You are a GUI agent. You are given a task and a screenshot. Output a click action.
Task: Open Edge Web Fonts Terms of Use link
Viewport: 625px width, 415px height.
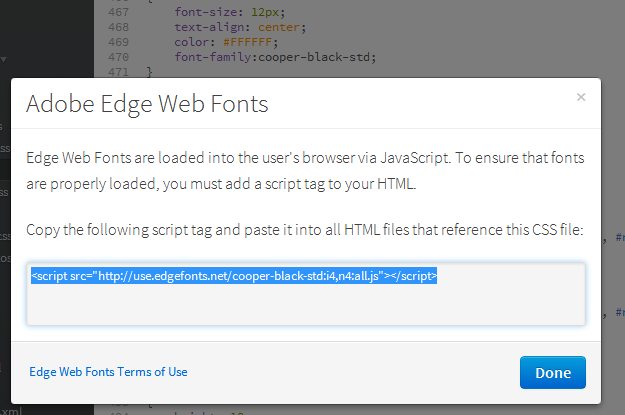coord(108,372)
